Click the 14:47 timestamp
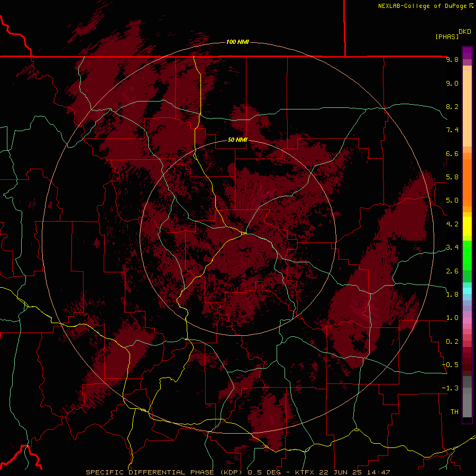The image size is (476, 476). [x=380, y=472]
